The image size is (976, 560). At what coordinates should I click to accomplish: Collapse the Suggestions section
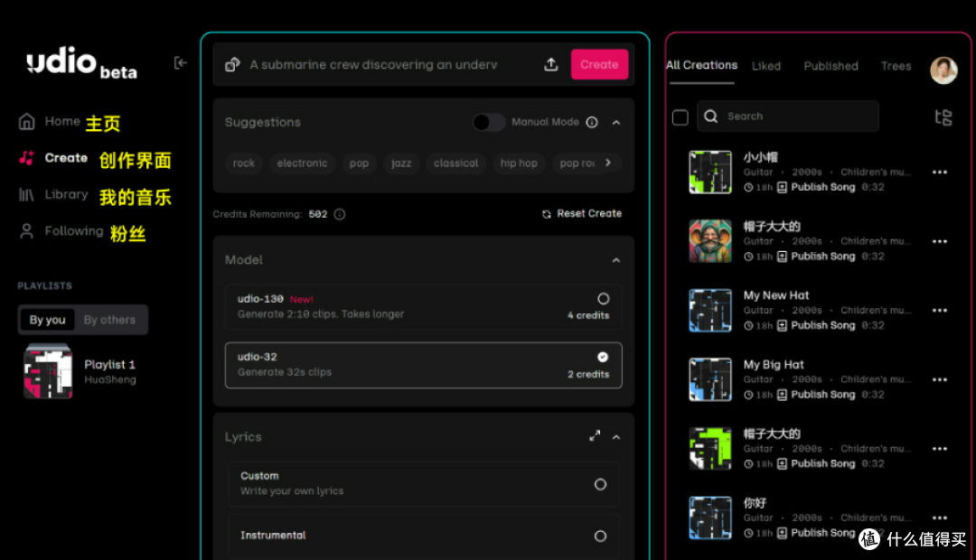coord(616,123)
